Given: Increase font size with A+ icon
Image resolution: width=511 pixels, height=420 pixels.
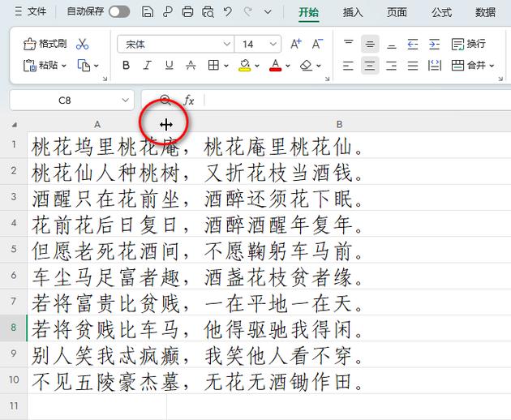Looking at the screenshot, I should (x=296, y=44).
